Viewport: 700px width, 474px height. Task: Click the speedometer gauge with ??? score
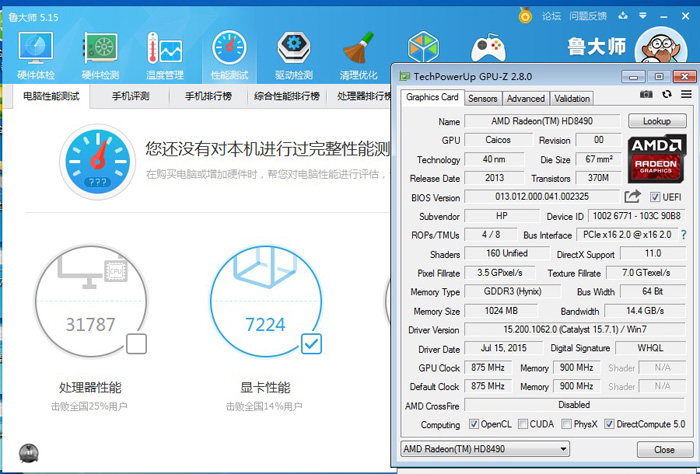[97, 162]
